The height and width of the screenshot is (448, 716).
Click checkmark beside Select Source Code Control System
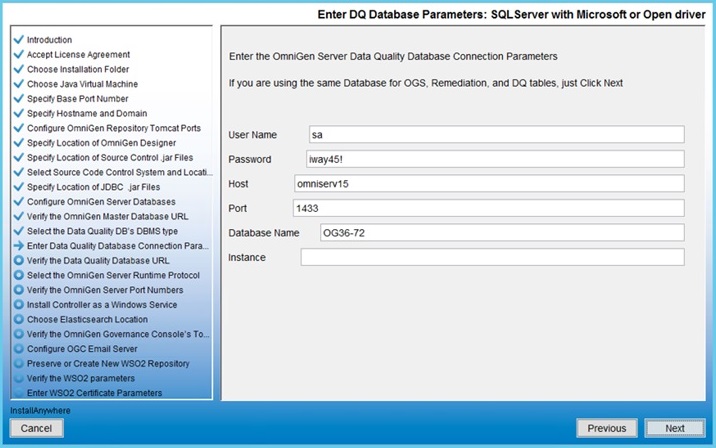tap(19, 172)
